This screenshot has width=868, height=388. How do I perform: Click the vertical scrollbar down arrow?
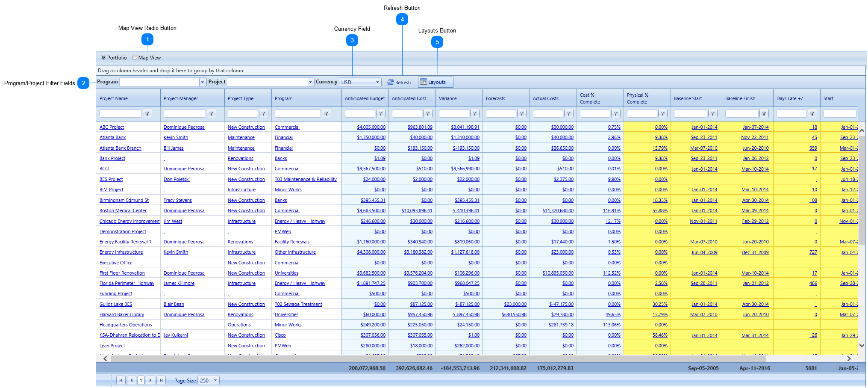pyautogui.click(x=862, y=345)
